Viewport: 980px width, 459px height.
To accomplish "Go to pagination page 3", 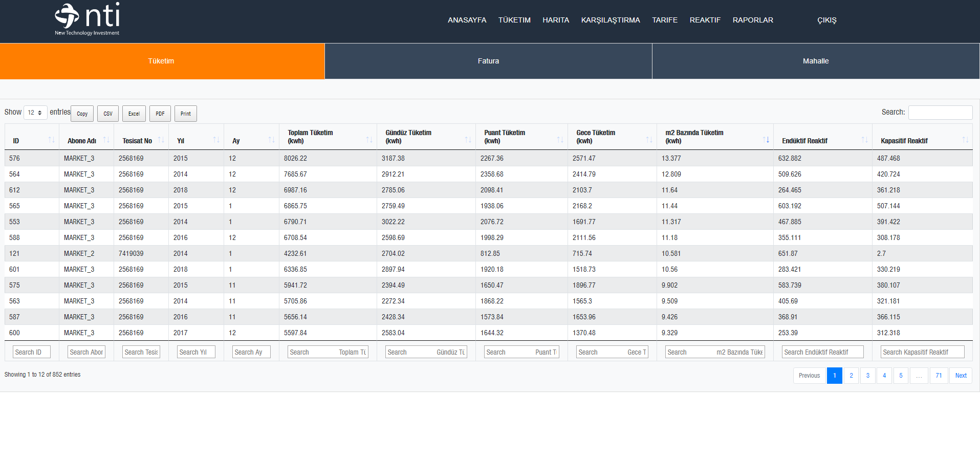I will (x=867, y=376).
